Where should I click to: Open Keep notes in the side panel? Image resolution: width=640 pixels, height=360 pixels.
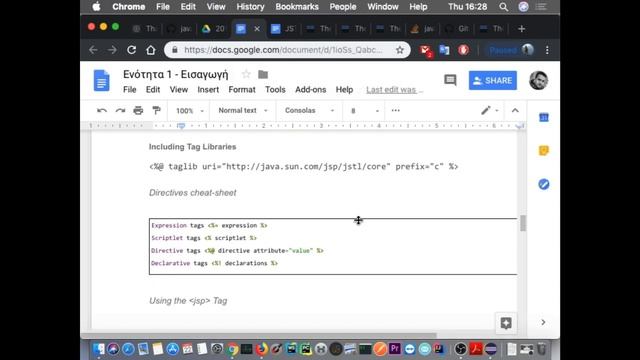point(544,151)
